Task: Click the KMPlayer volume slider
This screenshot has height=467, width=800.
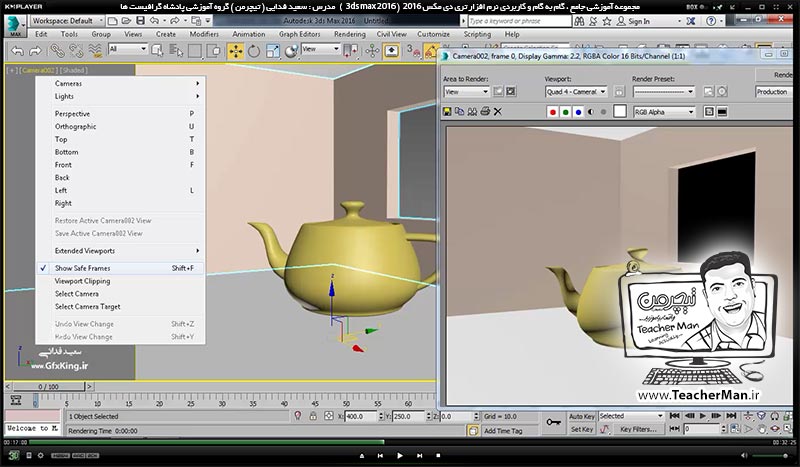Action: tap(770, 455)
